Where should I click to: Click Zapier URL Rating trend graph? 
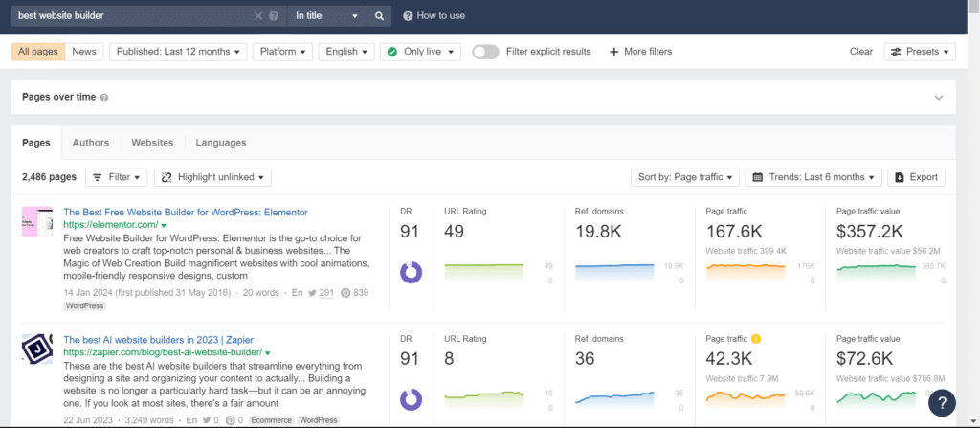[483, 400]
